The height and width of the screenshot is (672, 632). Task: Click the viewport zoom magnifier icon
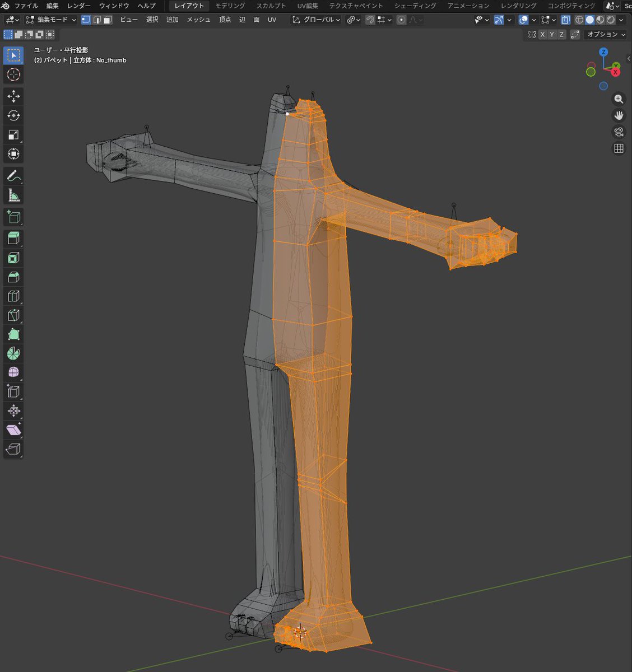[619, 99]
